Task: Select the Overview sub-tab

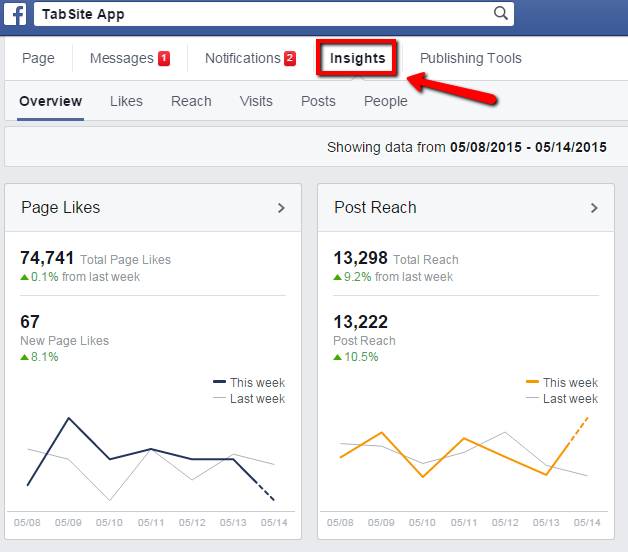Action: coord(50,101)
